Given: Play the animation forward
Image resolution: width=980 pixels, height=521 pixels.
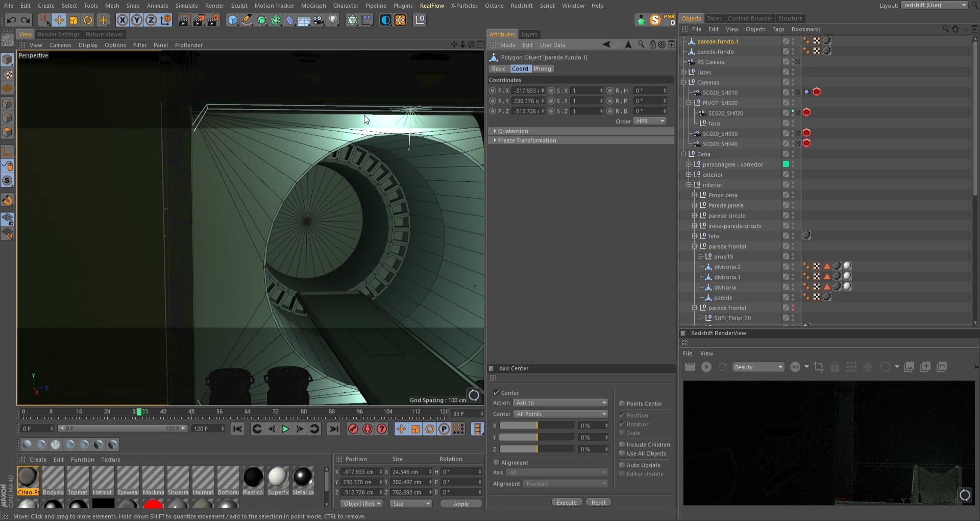Looking at the screenshot, I should click(285, 429).
